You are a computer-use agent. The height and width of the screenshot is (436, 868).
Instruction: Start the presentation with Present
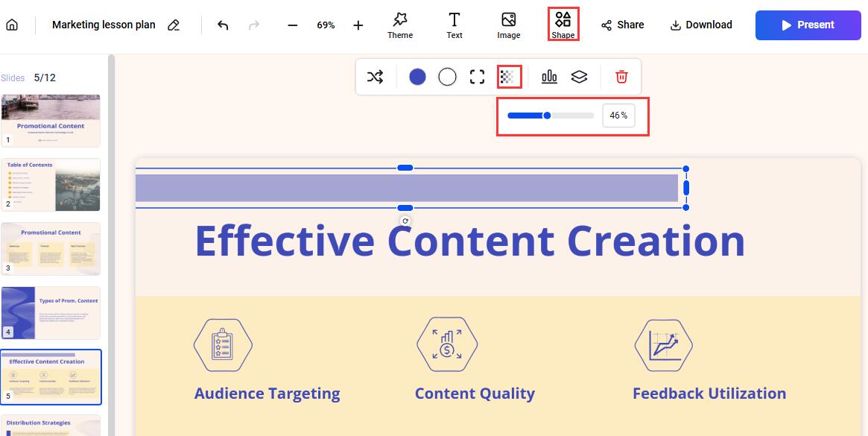[808, 25]
